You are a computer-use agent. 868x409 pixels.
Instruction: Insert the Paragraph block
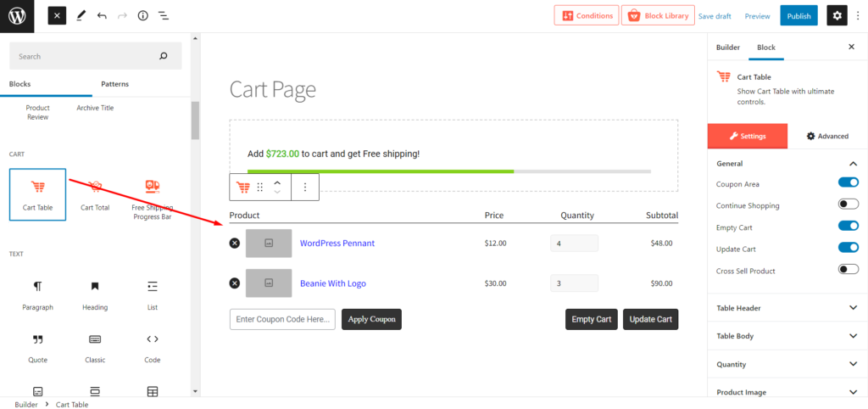click(37, 295)
